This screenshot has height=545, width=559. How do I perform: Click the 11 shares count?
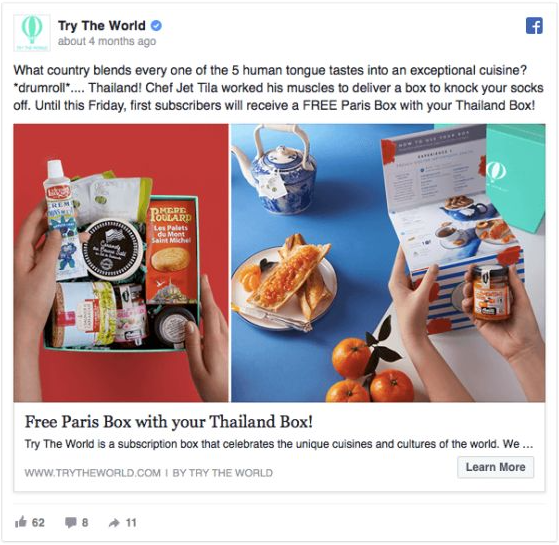[x=131, y=523]
